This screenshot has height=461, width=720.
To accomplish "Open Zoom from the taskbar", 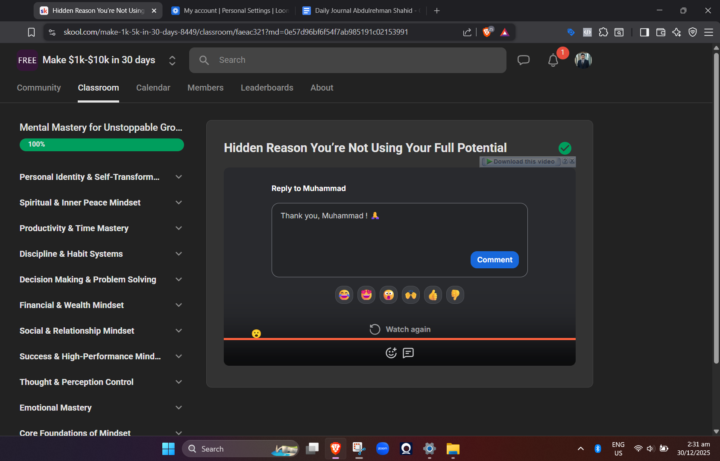I will click(382, 449).
